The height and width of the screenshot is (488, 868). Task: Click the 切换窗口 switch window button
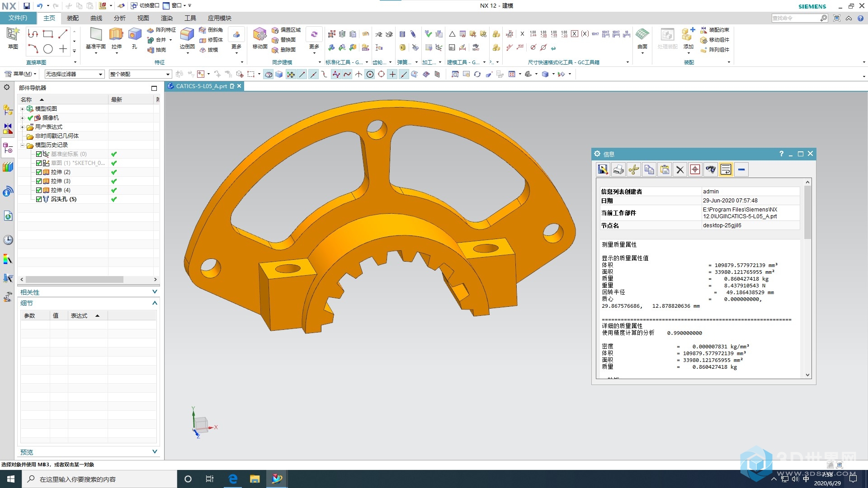point(145,5)
